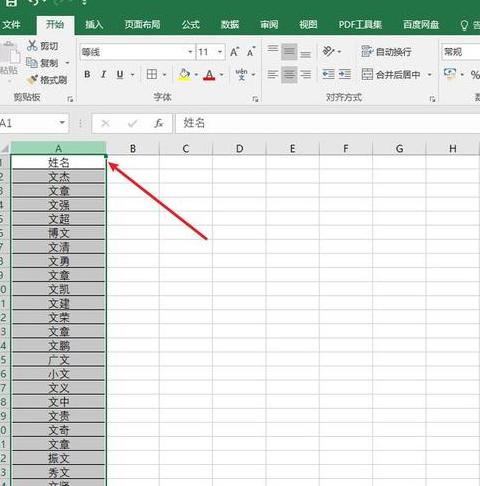Increase font size with large A
Viewport: 480px width, 486px height.
[x=235, y=52]
